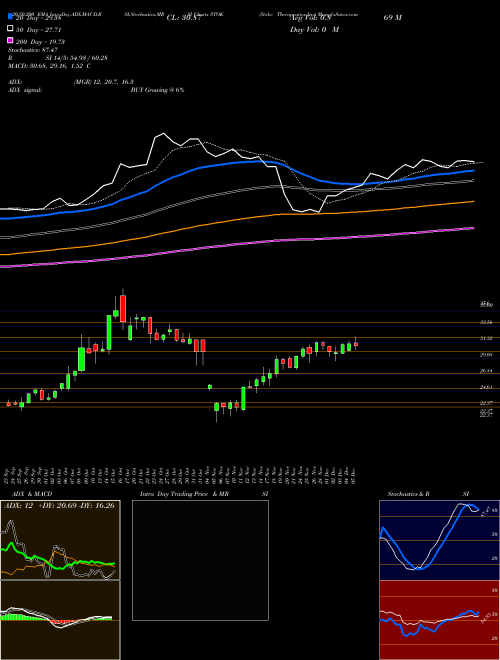The image size is (500, 660).
Task: Click the empty intraday trading price chart box
Action: coord(200,560)
